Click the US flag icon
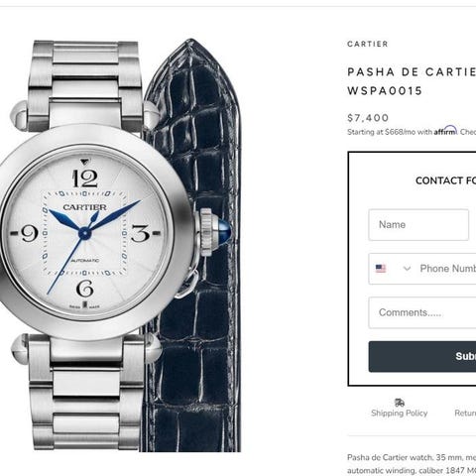The width and height of the screenshot is (476, 476). 381,269
